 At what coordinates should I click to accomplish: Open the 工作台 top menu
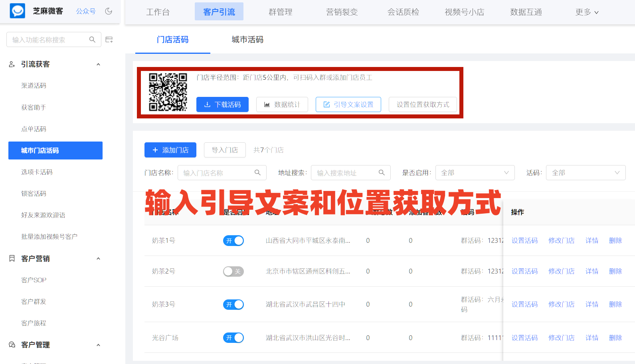pyautogui.click(x=158, y=12)
